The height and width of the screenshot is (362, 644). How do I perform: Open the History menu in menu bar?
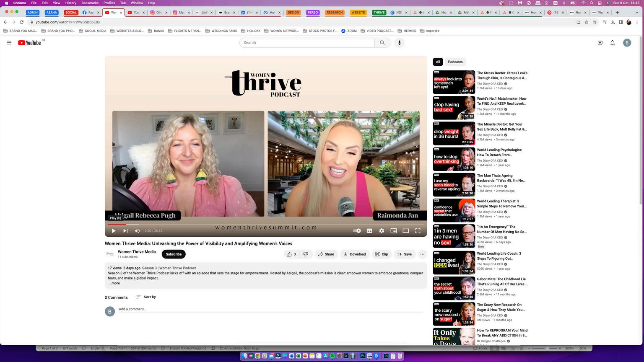(71, 3)
